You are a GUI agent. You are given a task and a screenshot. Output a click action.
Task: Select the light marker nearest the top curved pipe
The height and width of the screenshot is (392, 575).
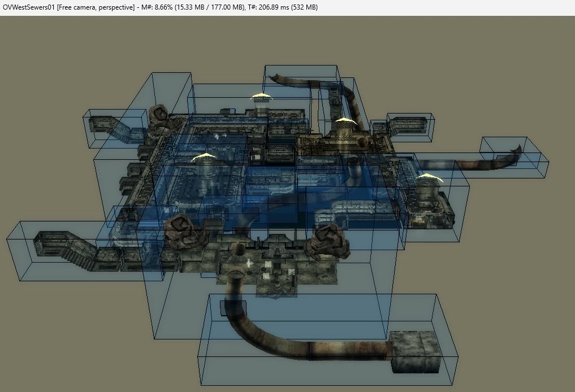click(x=344, y=121)
